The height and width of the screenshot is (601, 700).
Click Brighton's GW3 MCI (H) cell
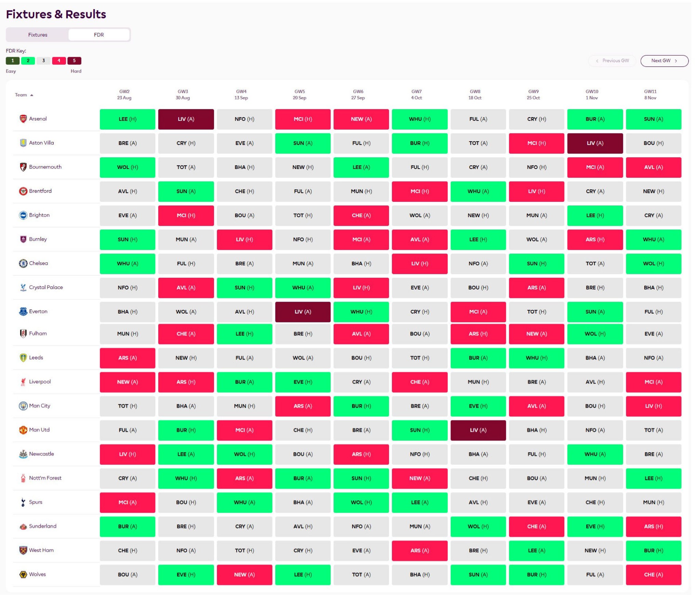click(x=186, y=215)
